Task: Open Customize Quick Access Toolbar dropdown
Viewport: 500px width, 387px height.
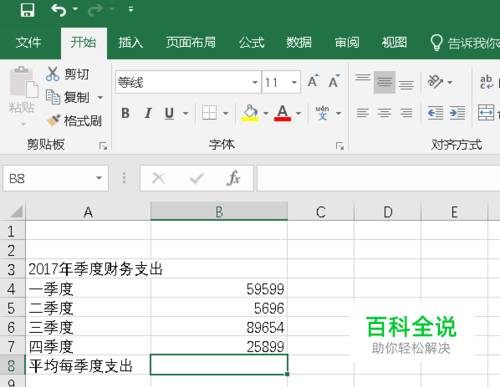Action: 131,9
